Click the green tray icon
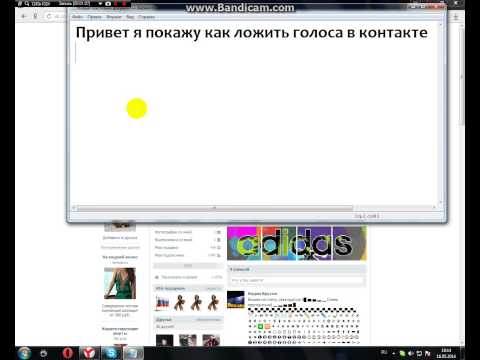The height and width of the screenshot is (360, 480). [402, 353]
